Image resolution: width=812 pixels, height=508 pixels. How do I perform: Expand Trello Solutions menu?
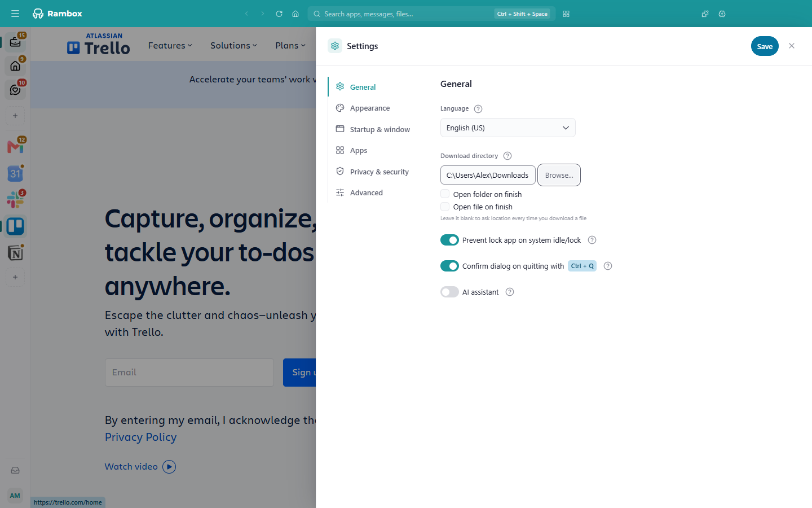coord(233,46)
